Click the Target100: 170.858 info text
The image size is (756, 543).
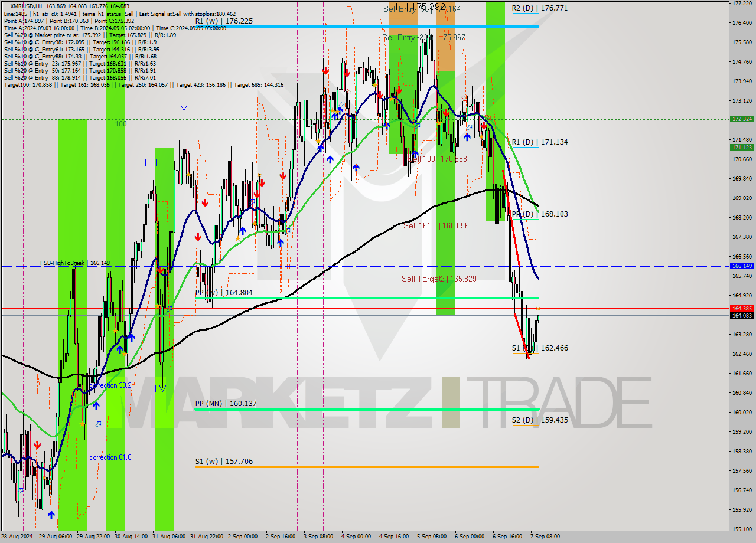[x=27, y=85]
